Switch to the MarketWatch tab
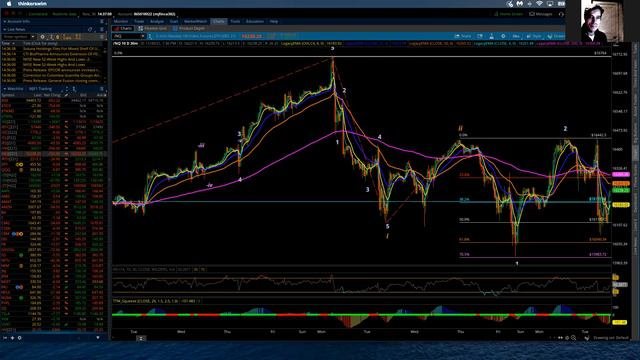640x360 pixels. [x=196, y=21]
